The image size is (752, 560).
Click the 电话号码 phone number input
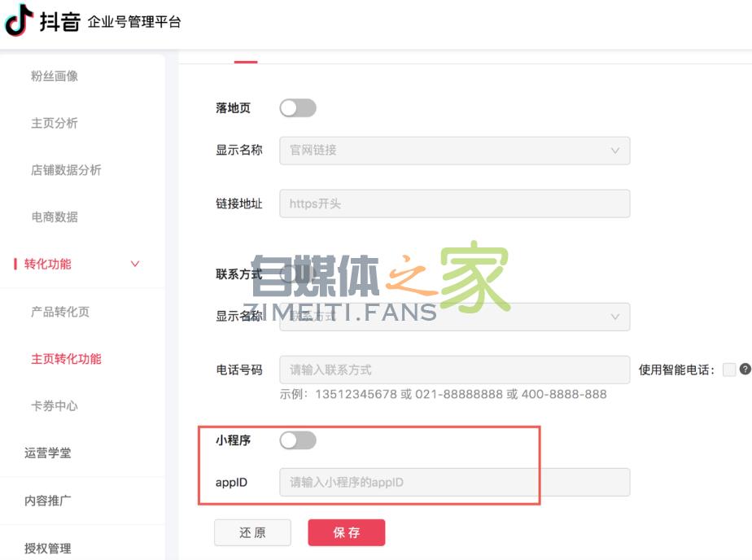click(454, 370)
